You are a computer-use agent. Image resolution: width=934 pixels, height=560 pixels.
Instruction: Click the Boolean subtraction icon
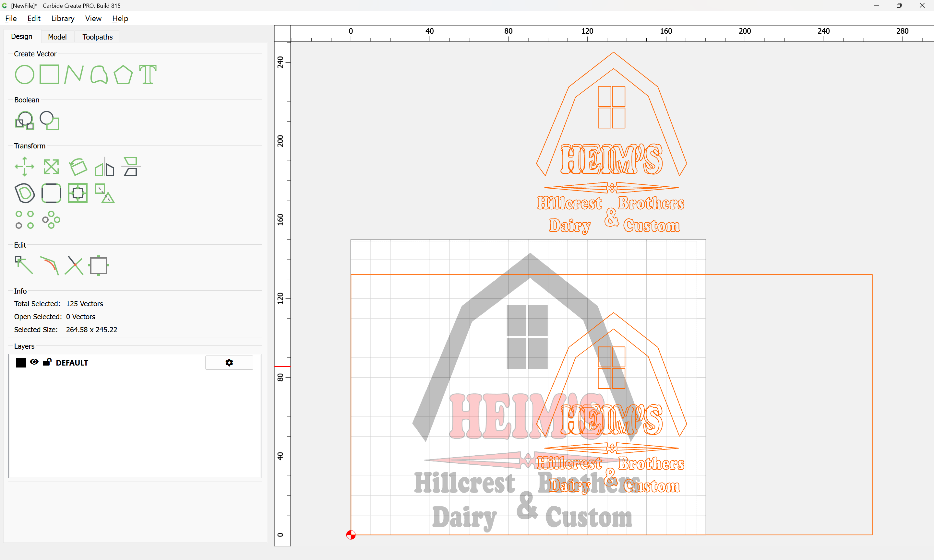tap(49, 120)
